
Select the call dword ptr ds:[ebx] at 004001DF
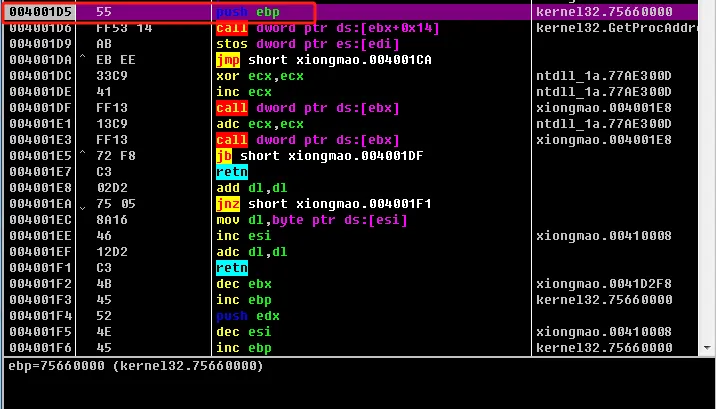pyautogui.click(x=308, y=108)
